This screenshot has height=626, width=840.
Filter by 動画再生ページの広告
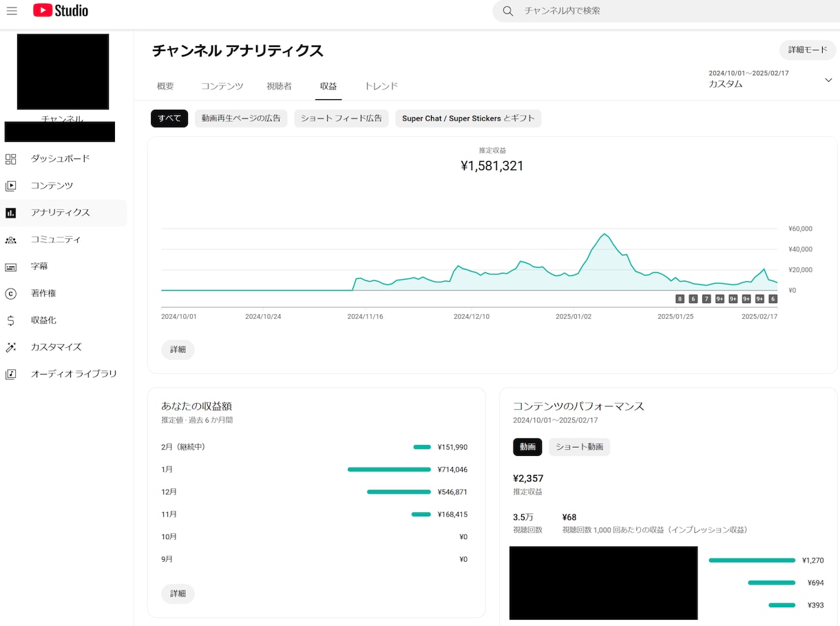pos(241,118)
